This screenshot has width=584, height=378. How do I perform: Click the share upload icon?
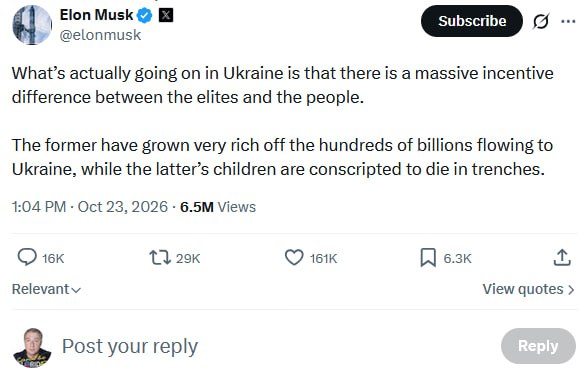(x=562, y=257)
